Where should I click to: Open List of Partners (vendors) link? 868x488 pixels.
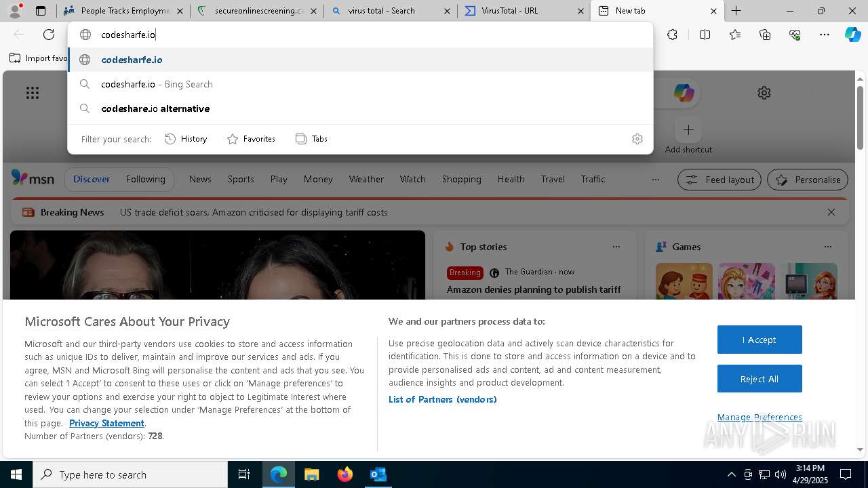(442, 399)
